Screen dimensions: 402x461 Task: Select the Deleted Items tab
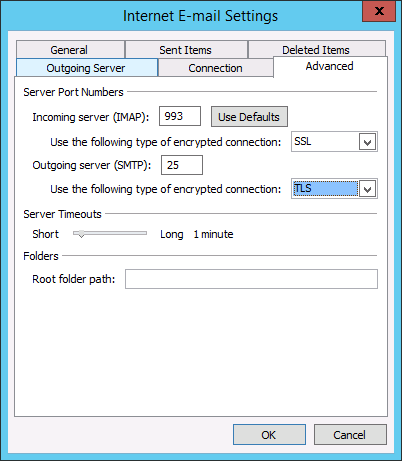click(317, 49)
